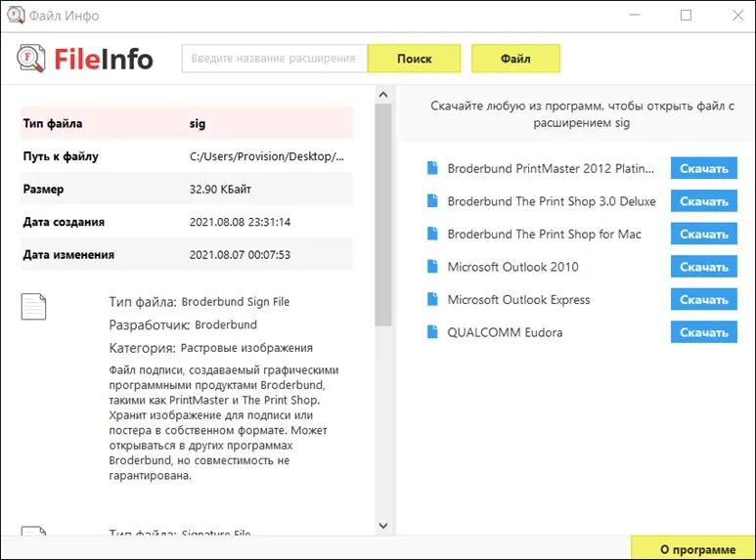Click the left panel scrollbar thumb
This screenshot has width=756, height=560.
coord(383,215)
